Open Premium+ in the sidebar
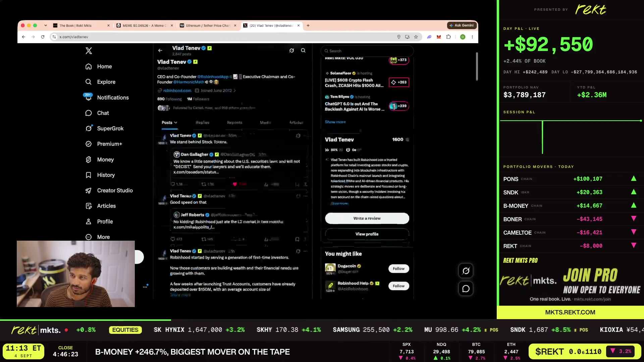644x362 pixels. point(103,144)
